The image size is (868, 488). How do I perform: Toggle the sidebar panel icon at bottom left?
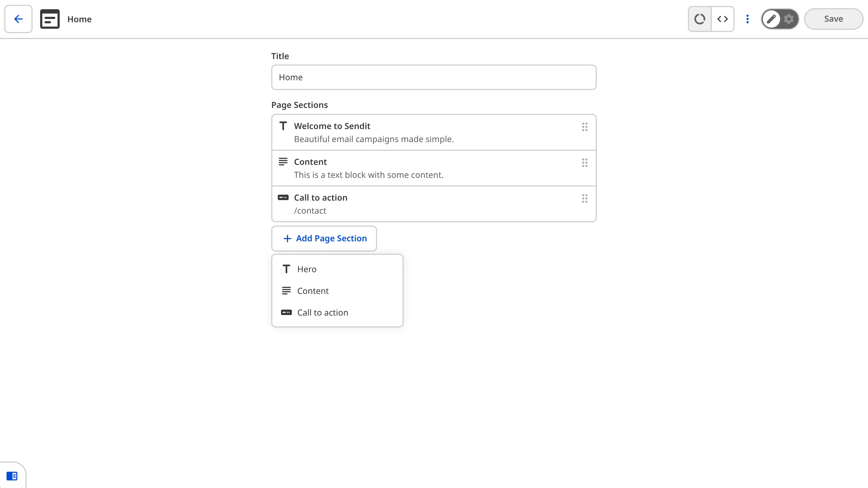coord(12,476)
